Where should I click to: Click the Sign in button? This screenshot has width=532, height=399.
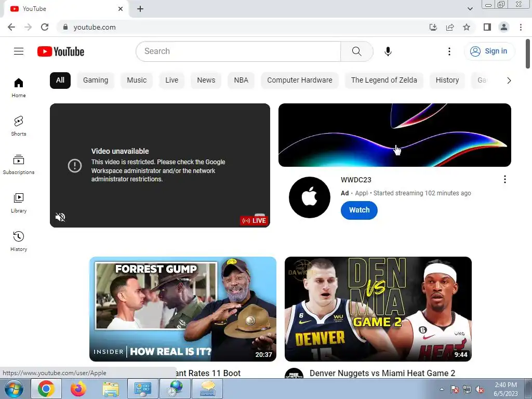click(489, 51)
